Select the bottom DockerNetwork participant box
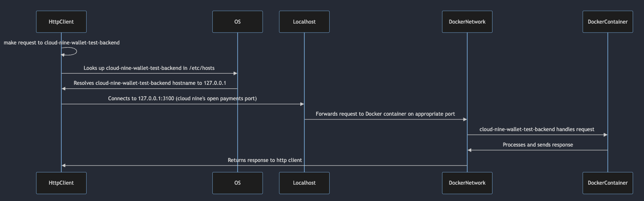Viewport: 644px width, 201px height. (467, 183)
